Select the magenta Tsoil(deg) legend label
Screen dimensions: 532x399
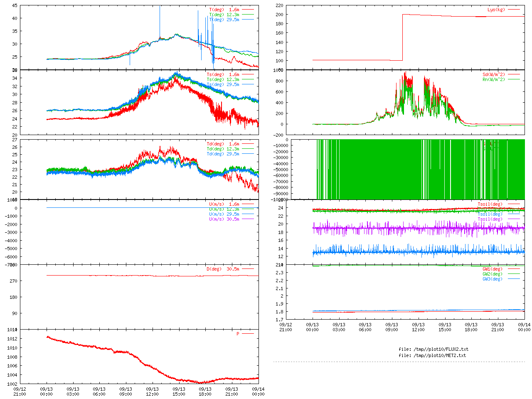click(490, 219)
